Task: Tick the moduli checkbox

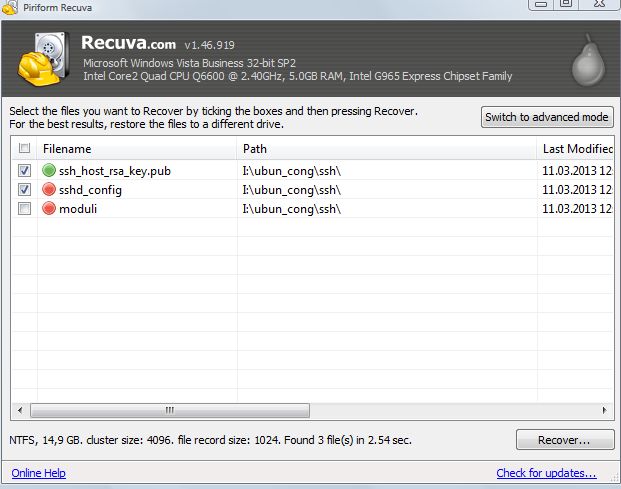Action: [24, 208]
